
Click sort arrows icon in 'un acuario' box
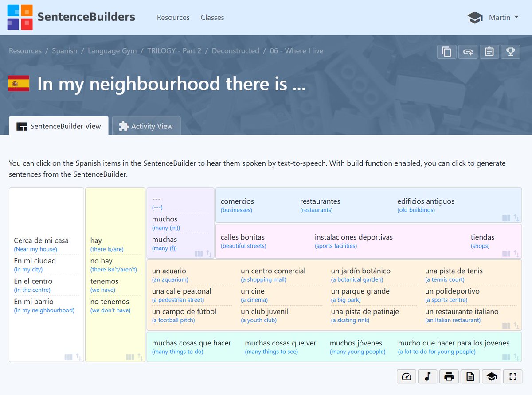pos(516,326)
